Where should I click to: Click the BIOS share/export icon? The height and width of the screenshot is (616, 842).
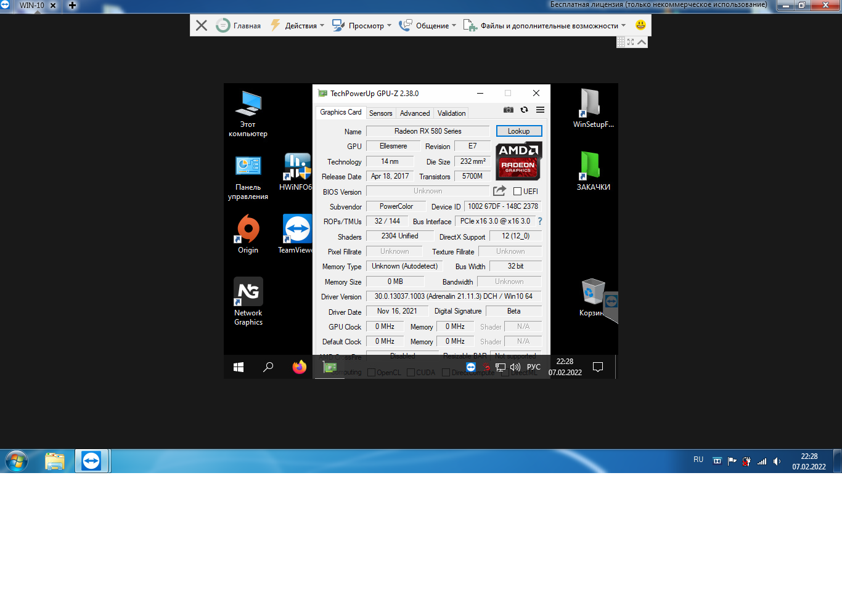(x=499, y=191)
